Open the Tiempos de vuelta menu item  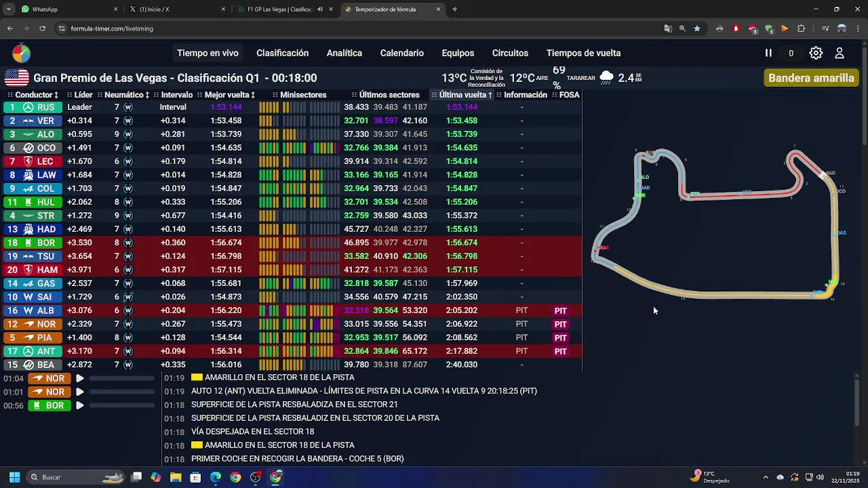583,53
